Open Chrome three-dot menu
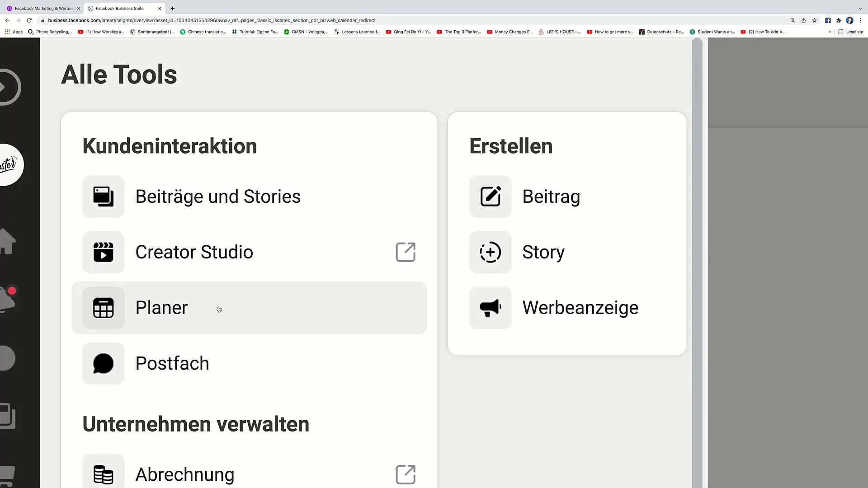This screenshot has width=868, height=488. click(860, 20)
